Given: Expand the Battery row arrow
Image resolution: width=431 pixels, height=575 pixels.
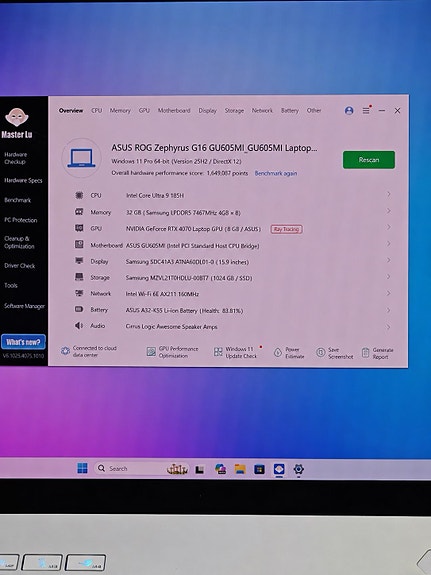Looking at the screenshot, I should pyautogui.click(x=388, y=310).
